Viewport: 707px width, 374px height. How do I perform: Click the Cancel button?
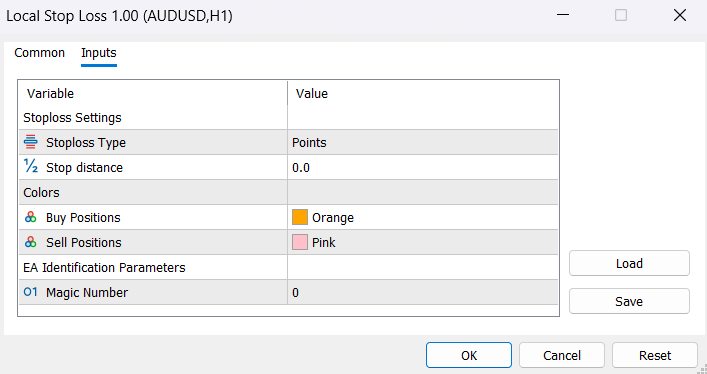(x=562, y=355)
